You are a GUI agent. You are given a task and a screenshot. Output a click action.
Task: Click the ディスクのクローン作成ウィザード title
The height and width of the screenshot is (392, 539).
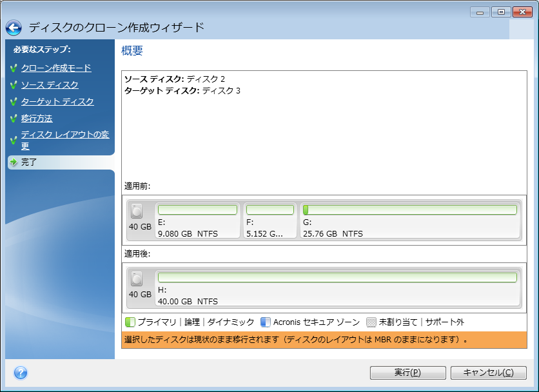point(117,28)
